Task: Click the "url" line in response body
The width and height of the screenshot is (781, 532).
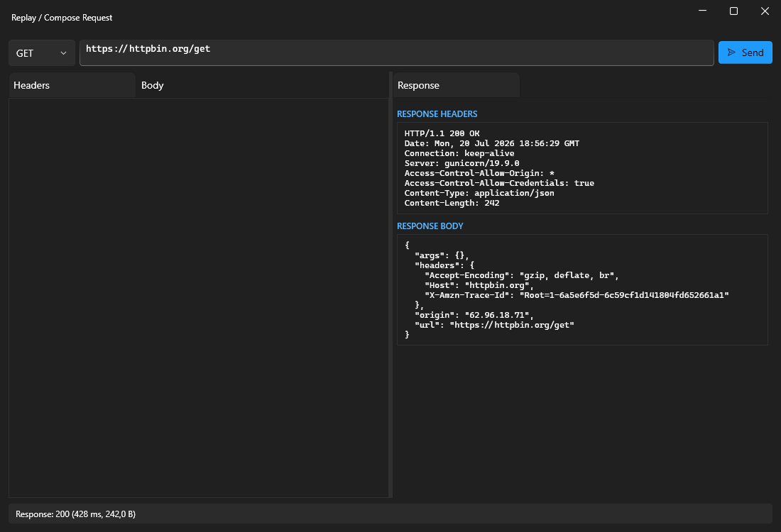Action: [x=494, y=325]
